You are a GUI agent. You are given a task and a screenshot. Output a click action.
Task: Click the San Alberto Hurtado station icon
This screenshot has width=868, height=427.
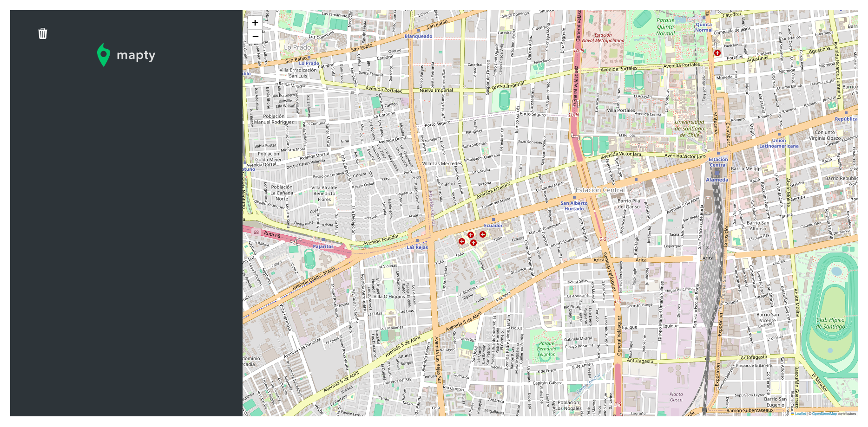click(574, 198)
